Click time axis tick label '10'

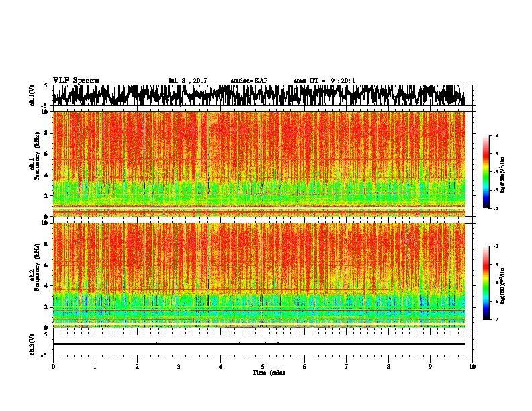pos(472,367)
